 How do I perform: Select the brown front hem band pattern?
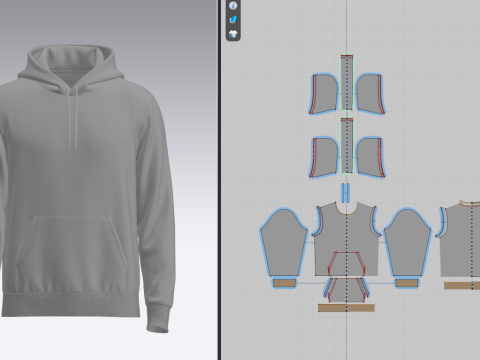click(346, 308)
